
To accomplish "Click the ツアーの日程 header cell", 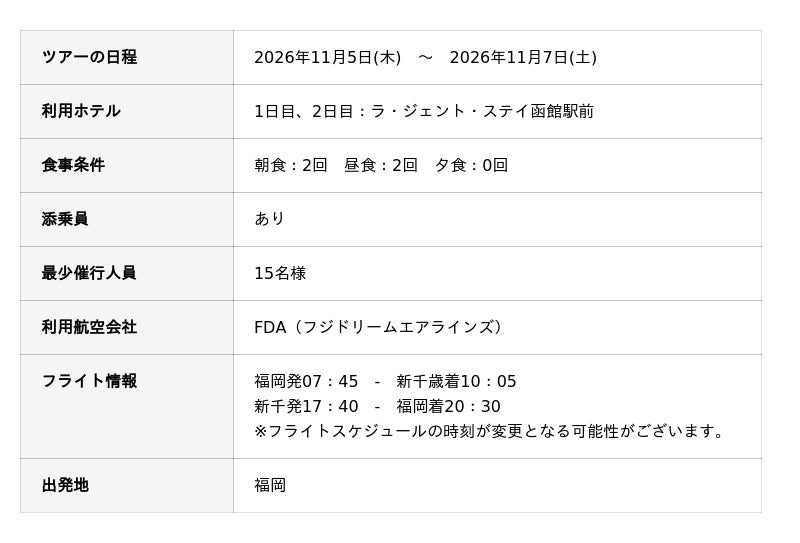I will (127, 57).
